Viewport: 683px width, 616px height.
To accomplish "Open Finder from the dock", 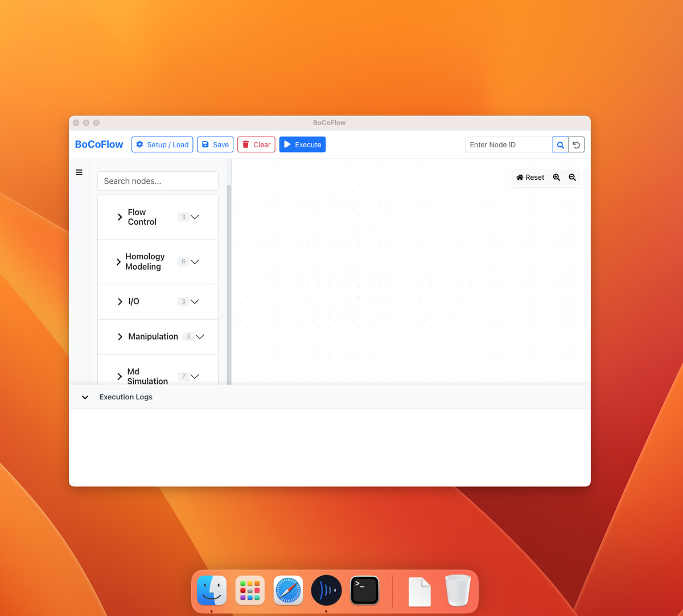I will (x=212, y=590).
